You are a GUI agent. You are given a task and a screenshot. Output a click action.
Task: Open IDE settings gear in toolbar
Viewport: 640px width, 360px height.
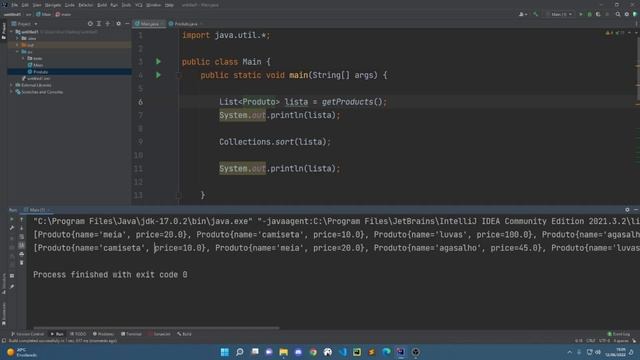[627, 14]
